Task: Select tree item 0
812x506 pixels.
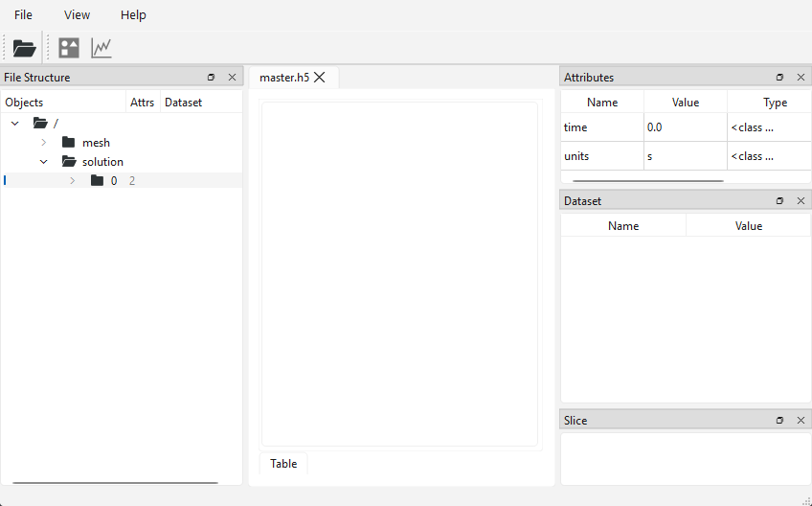Action: (114, 180)
